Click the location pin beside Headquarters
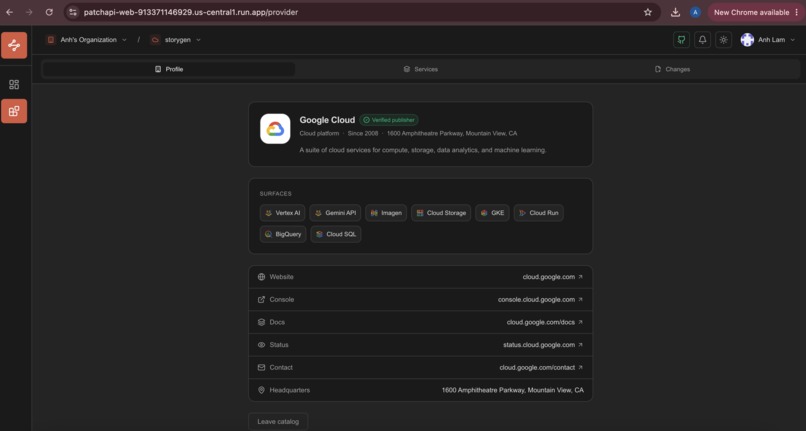 pyautogui.click(x=261, y=390)
